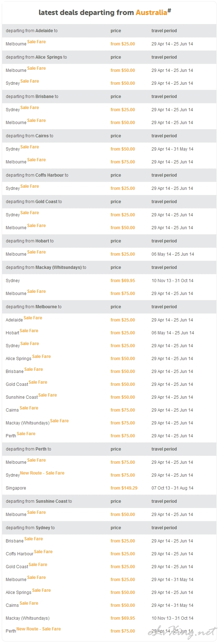
Task: Open the Hobart to Melbourne deal row
Action: (x=109, y=254)
